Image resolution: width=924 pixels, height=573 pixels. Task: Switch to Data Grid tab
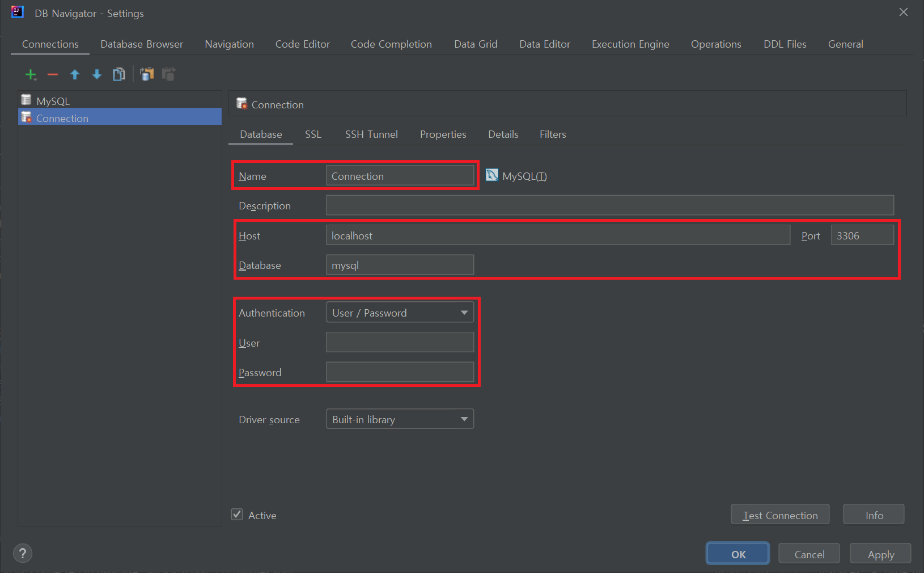click(x=476, y=44)
